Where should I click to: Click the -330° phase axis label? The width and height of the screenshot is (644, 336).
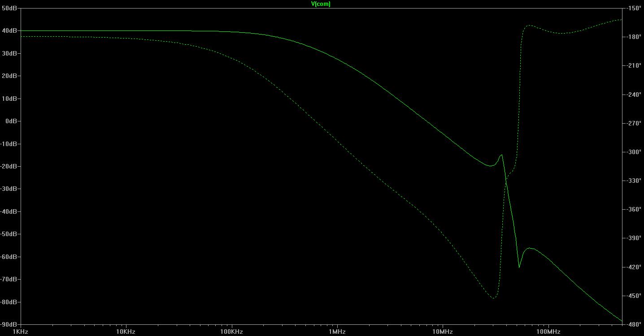[635, 181]
